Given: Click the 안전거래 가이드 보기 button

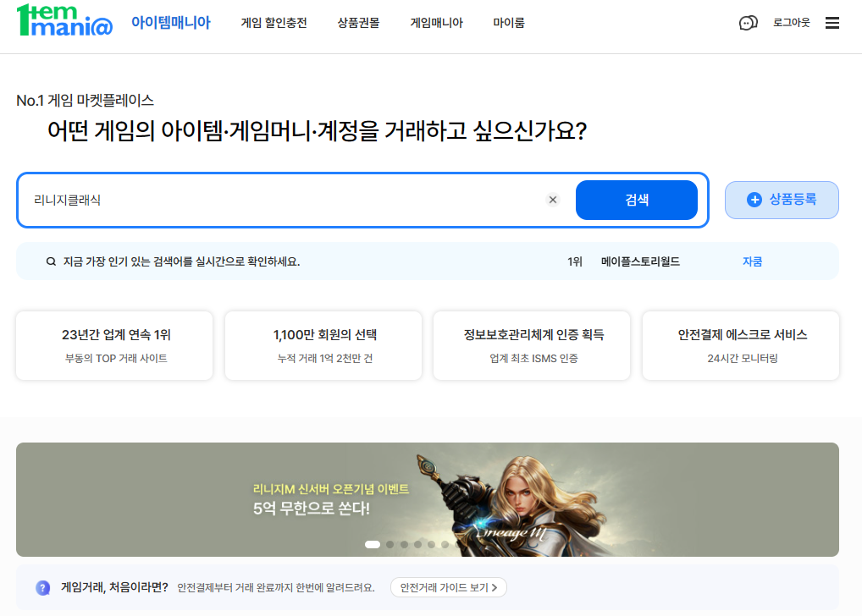Looking at the screenshot, I should pos(449,587).
